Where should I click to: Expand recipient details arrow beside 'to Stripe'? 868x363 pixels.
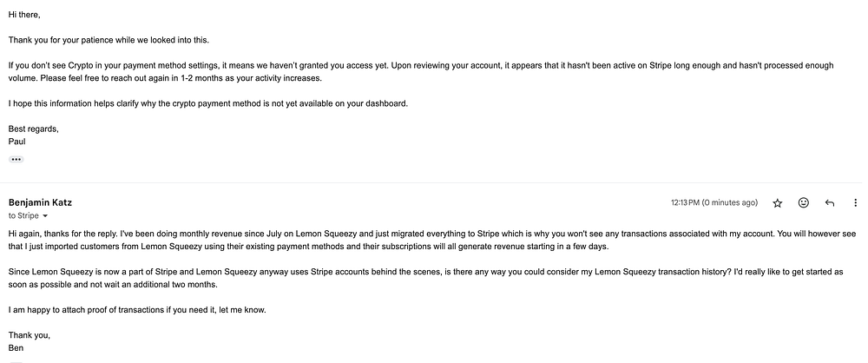45,215
